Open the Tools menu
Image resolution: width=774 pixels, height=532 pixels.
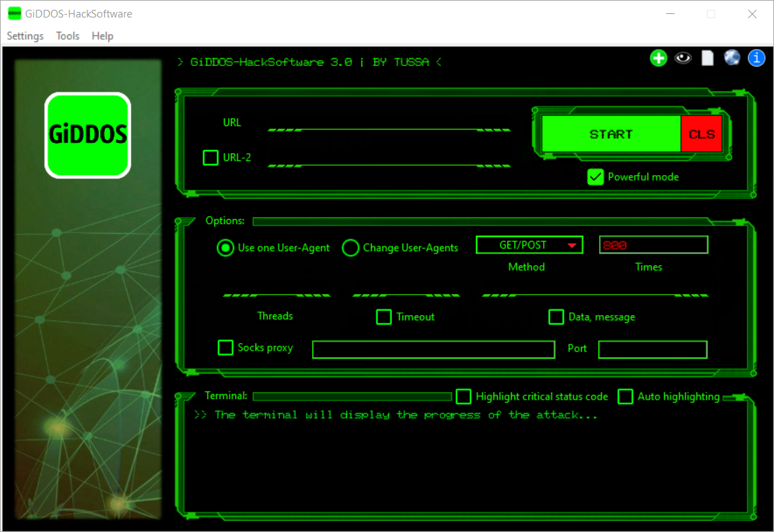click(x=68, y=36)
